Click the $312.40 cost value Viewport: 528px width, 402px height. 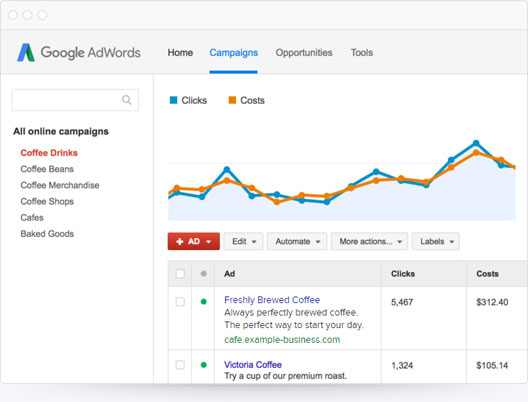click(492, 302)
